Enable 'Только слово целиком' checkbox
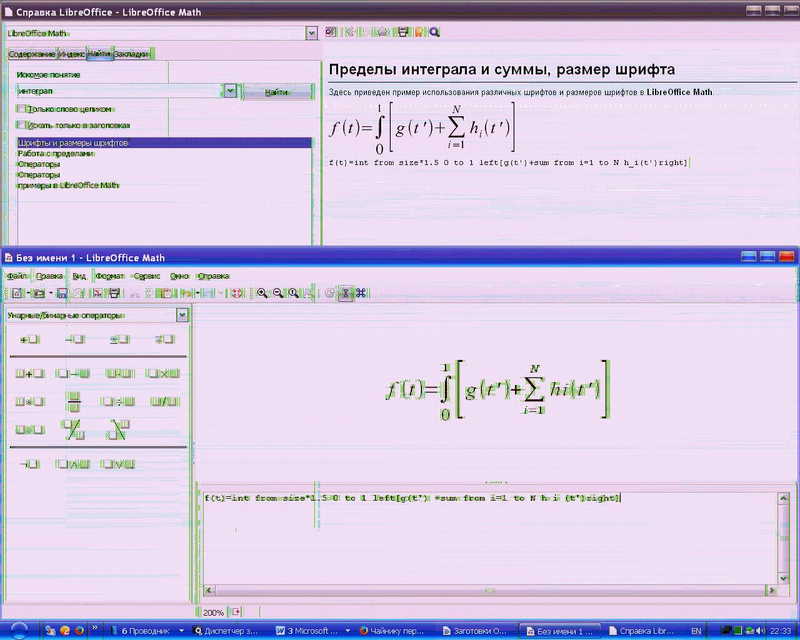This screenshot has height=640, width=800. click(21, 109)
